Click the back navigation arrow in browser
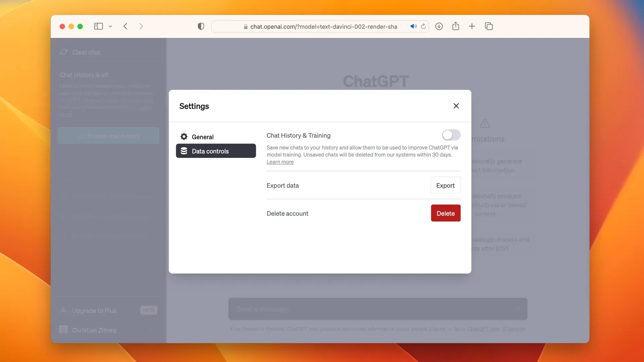The height and width of the screenshot is (362, 644). tap(125, 26)
